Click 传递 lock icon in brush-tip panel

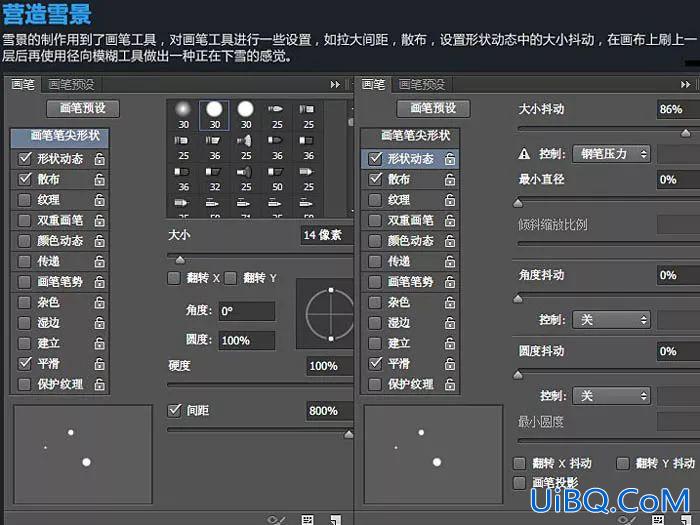pyautogui.click(x=100, y=262)
